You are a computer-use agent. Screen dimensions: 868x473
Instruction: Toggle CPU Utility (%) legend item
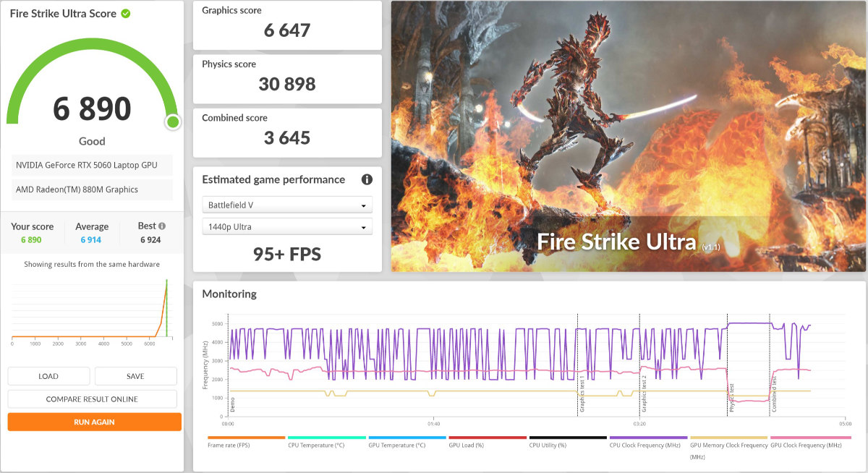[x=568, y=441]
